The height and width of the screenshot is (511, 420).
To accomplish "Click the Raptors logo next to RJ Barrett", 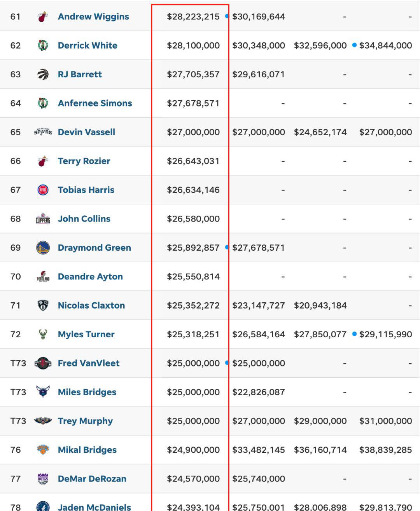I will (43, 74).
